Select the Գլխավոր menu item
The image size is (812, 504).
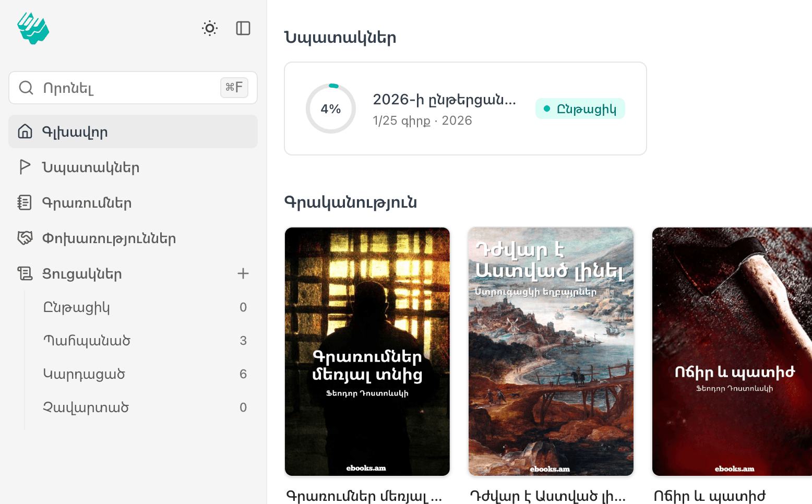pos(133,131)
